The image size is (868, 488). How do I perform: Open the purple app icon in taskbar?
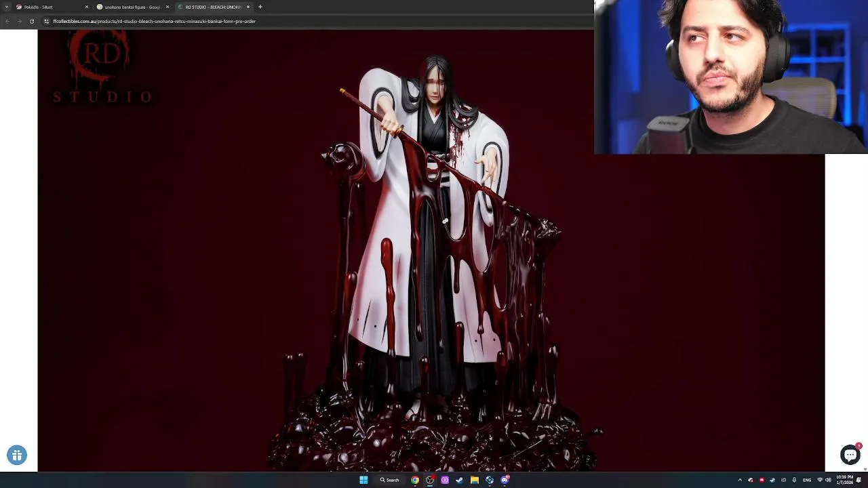tap(445, 480)
